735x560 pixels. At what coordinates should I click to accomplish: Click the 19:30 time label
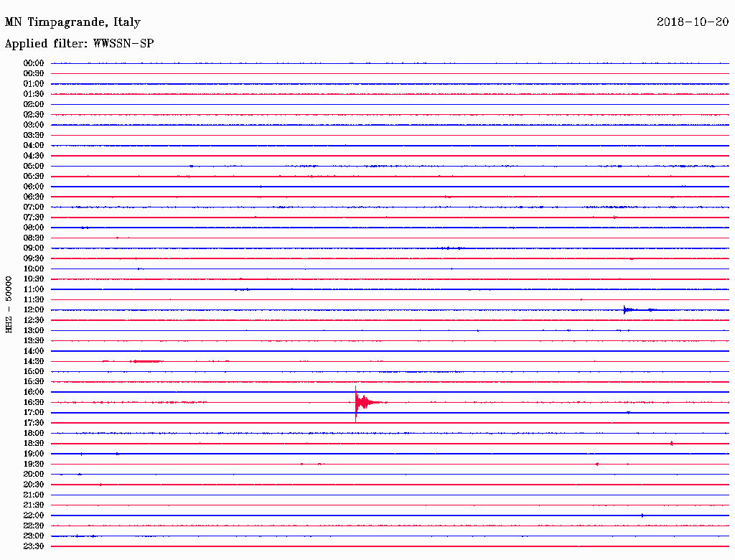pos(34,465)
